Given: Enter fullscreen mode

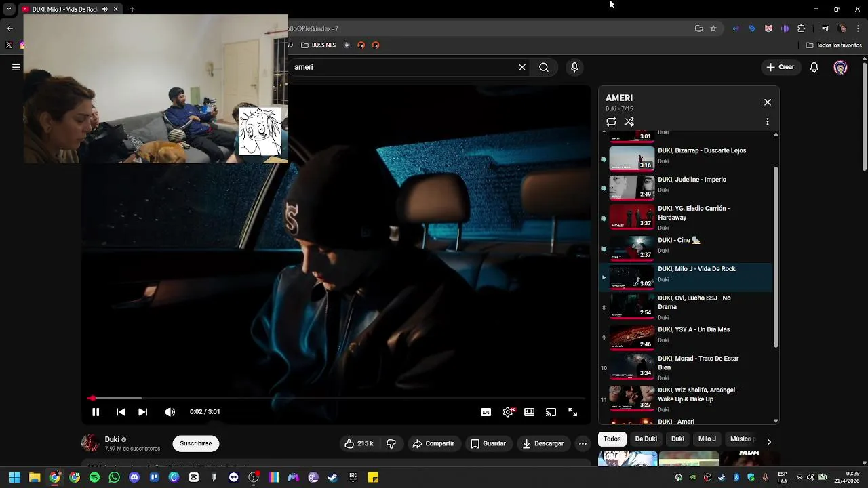Looking at the screenshot, I should point(572,412).
